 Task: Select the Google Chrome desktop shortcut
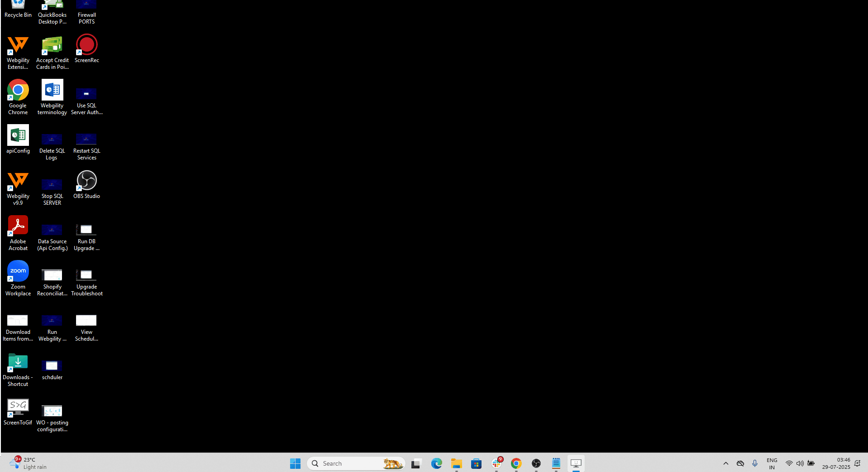(18, 97)
